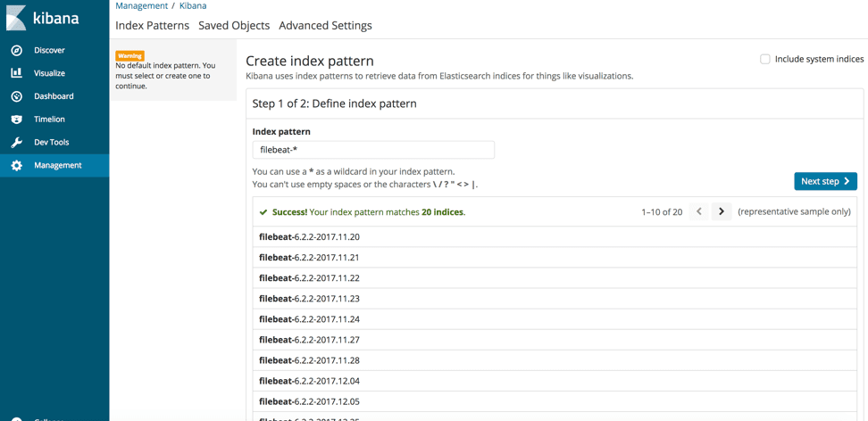
Task: Click the 'Index pattern' field label
Action: coord(281,132)
